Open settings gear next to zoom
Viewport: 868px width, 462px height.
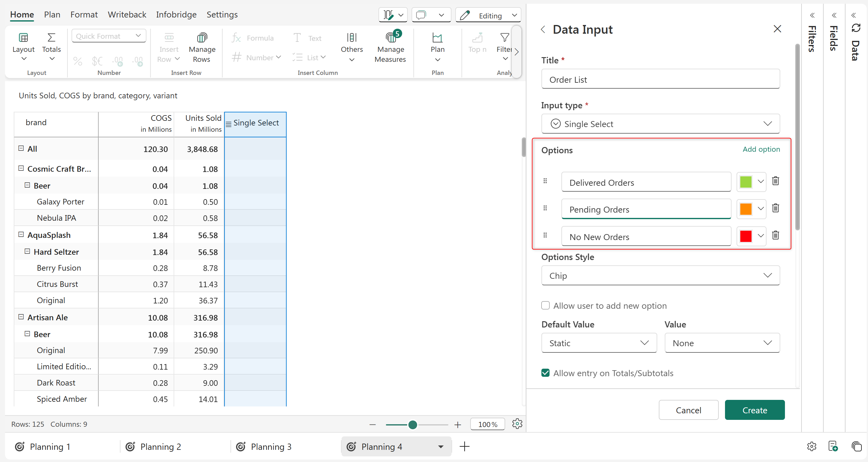click(x=517, y=424)
